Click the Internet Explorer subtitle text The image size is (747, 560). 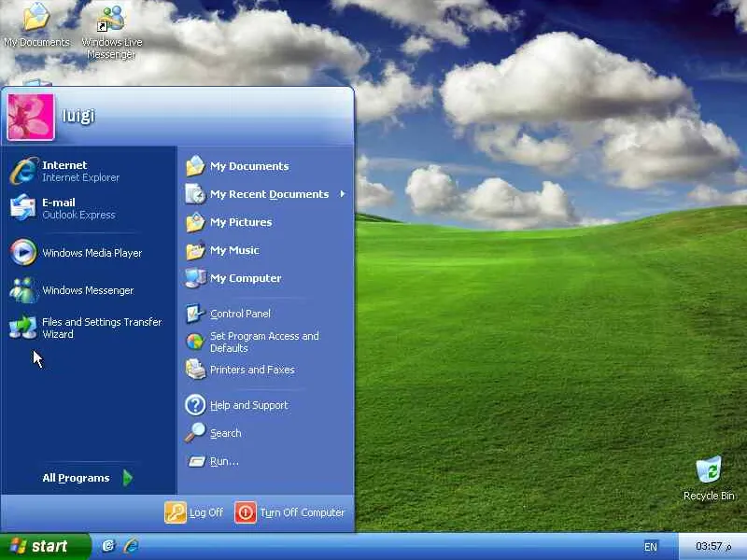(80, 177)
